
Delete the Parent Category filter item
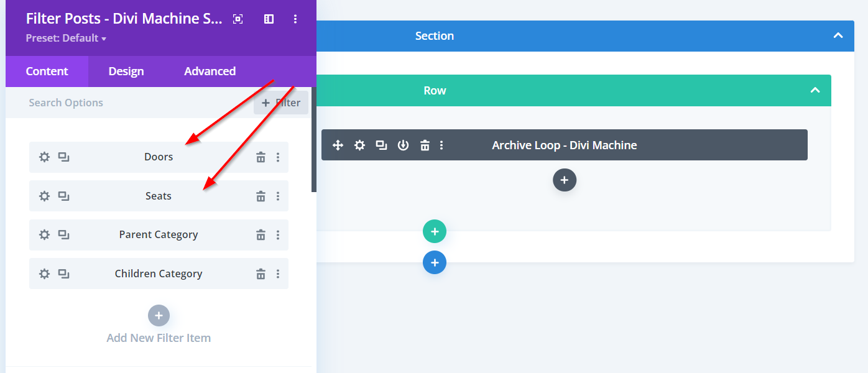261,235
